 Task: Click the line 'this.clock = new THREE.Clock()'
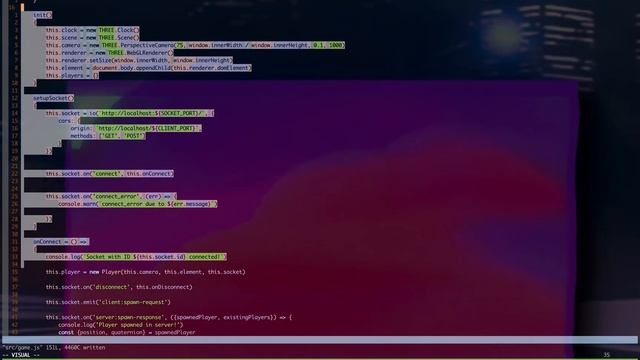pyautogui.click(x=92, y=30)
